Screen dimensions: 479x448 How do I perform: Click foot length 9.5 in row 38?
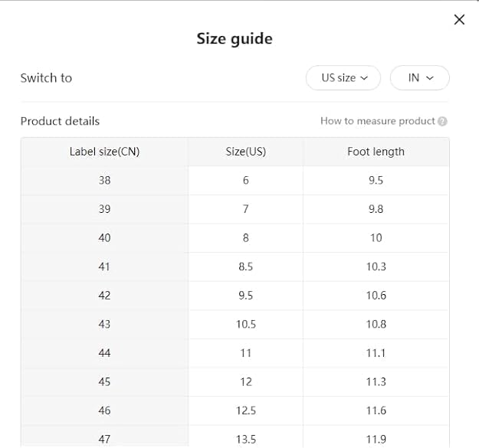376,181
